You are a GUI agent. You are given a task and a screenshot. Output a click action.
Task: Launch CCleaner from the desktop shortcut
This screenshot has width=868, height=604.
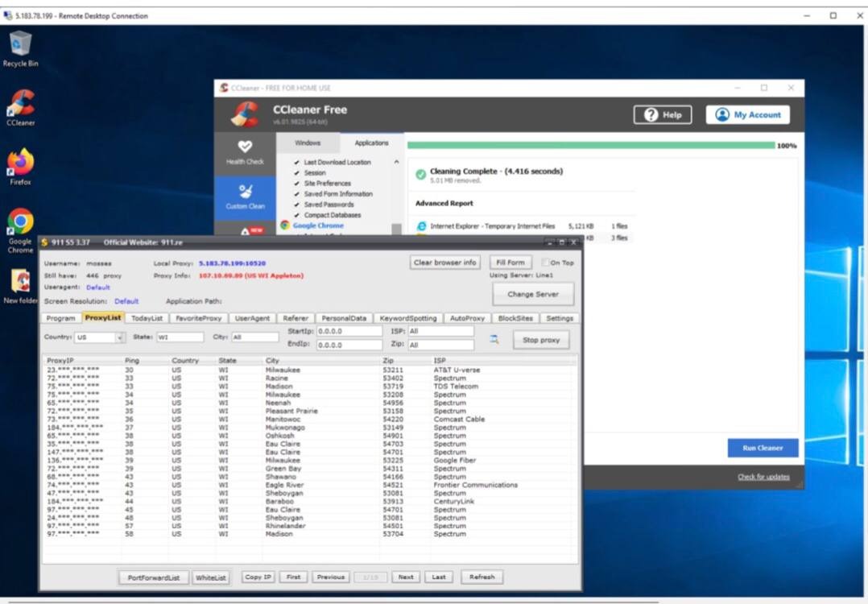point(20,107)
